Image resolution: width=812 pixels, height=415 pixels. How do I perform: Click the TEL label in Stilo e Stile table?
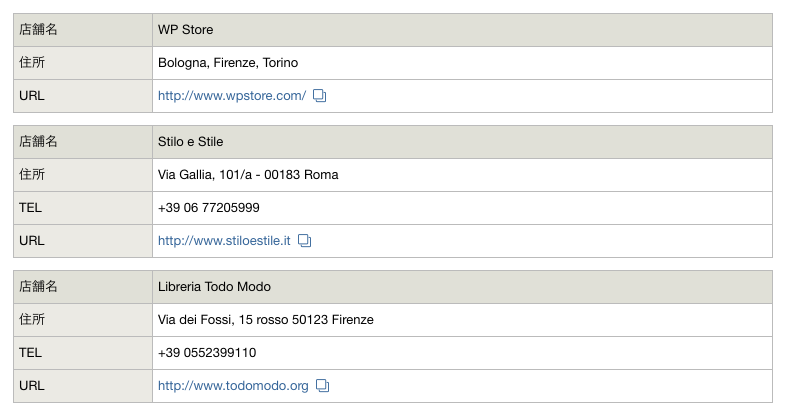[x=30, y=208]
